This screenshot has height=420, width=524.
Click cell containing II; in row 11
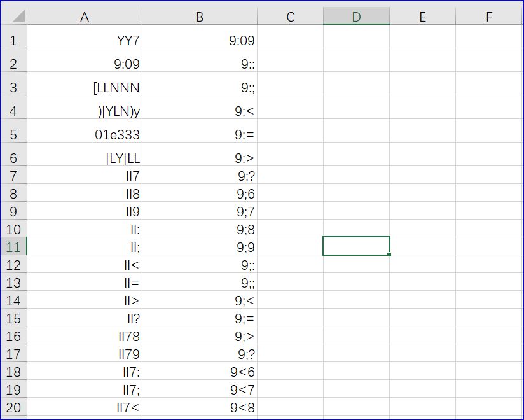pos(85,247)
